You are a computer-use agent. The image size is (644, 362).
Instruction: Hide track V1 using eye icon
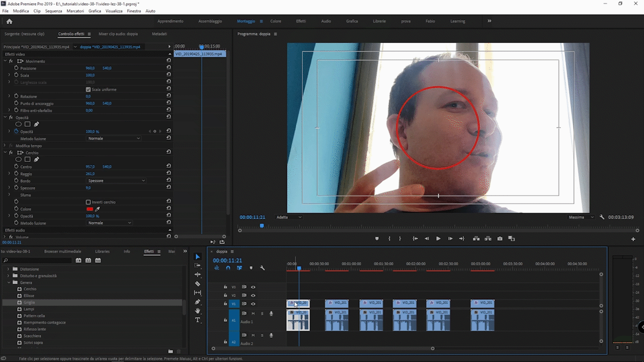pos(253,304)
